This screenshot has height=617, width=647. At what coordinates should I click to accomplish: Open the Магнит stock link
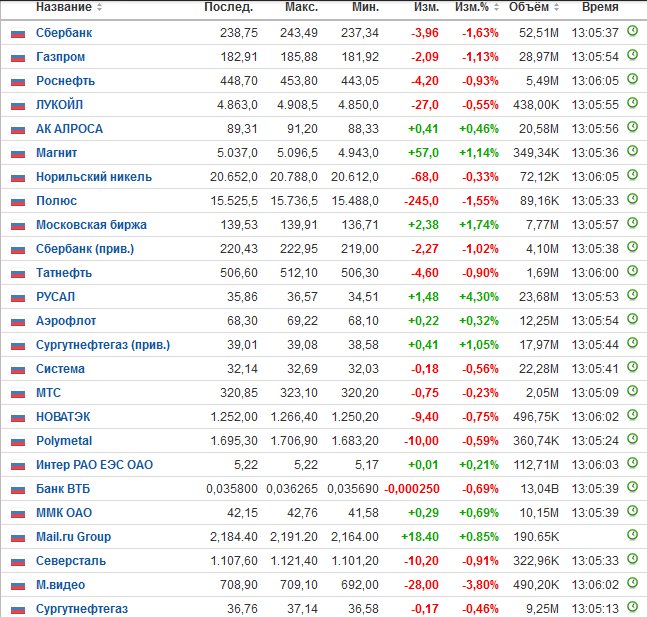(x=57, y=153)
